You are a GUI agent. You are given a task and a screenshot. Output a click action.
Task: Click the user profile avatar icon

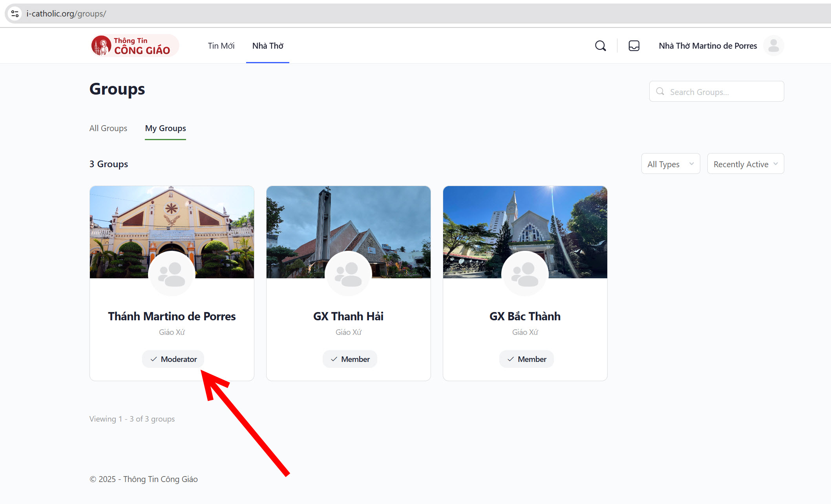(x=773, y=46)
